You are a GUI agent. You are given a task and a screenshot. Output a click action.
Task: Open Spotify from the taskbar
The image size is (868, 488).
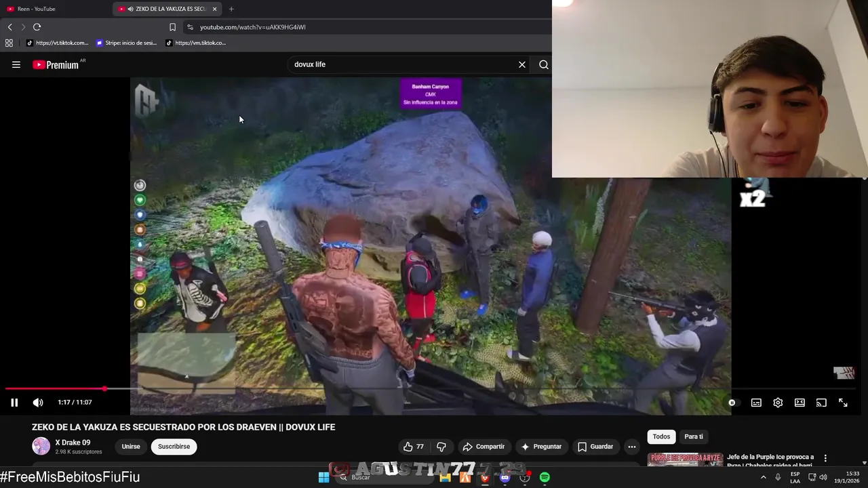tap(545, 477)
